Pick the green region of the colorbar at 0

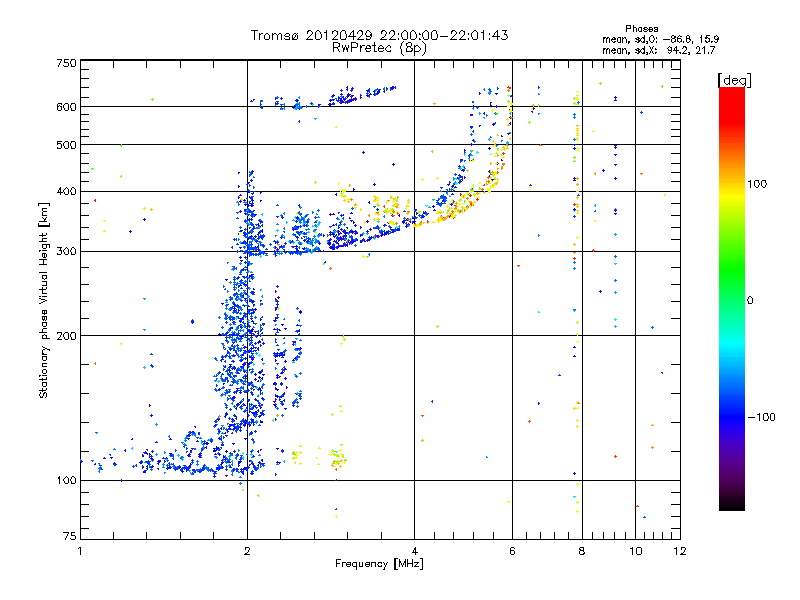pos(731,300)
